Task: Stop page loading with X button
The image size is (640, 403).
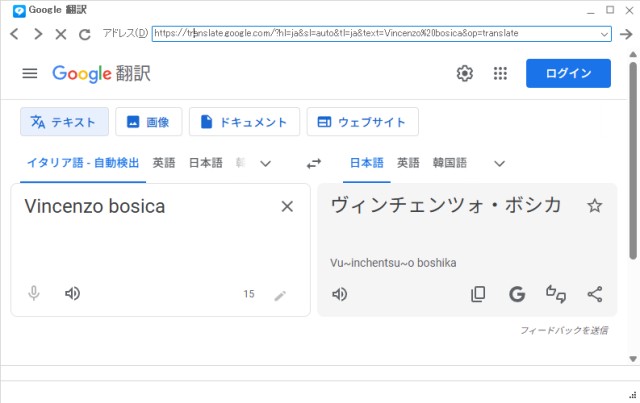Action: pyautogui.click(x=61, y=34)
